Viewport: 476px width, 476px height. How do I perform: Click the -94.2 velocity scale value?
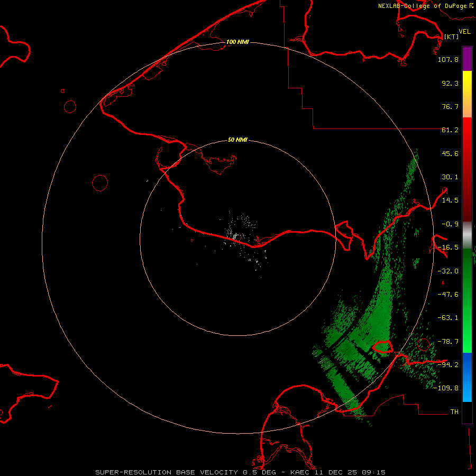click(x=448, y=364)
